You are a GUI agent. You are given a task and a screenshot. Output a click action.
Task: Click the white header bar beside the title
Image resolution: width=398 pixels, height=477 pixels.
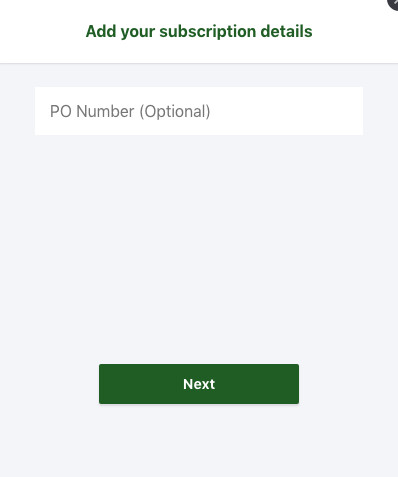click(x=353, y=32)
